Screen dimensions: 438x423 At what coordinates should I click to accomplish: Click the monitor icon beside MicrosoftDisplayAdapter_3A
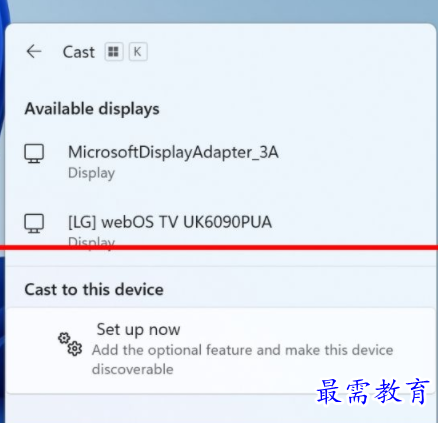coord(34,154)
